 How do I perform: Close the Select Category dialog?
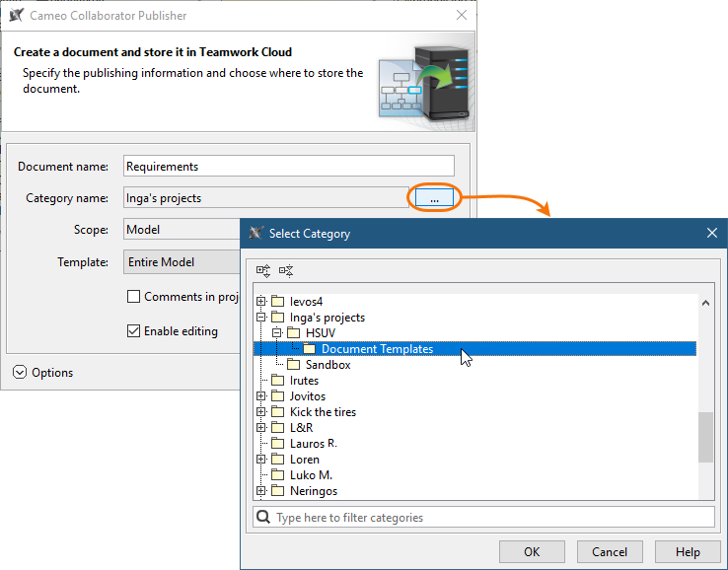coord(712,233)
